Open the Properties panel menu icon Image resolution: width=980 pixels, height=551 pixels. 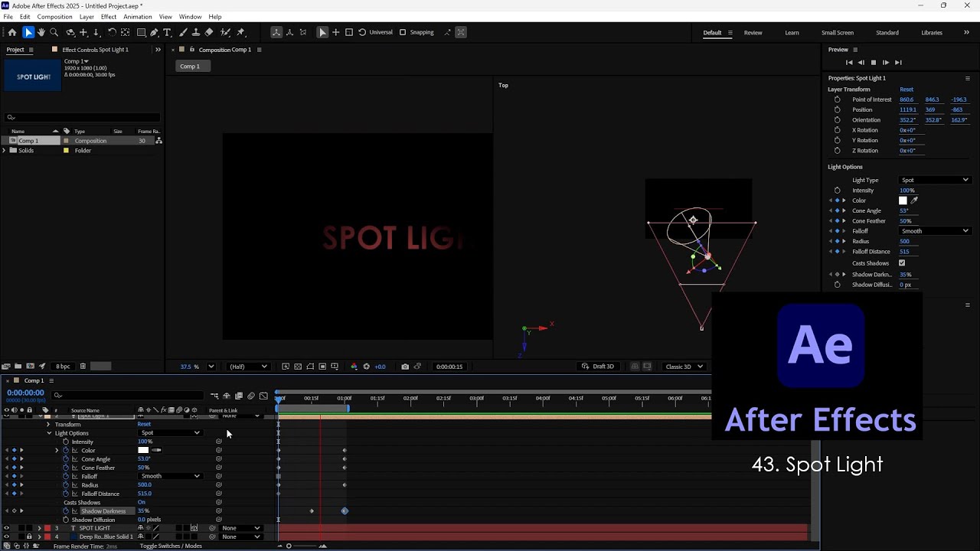[x=968, y=78]
